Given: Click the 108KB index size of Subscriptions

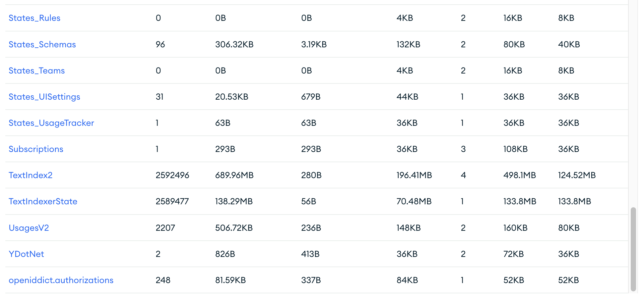Looking at the screenshot, I should (515, 149).
